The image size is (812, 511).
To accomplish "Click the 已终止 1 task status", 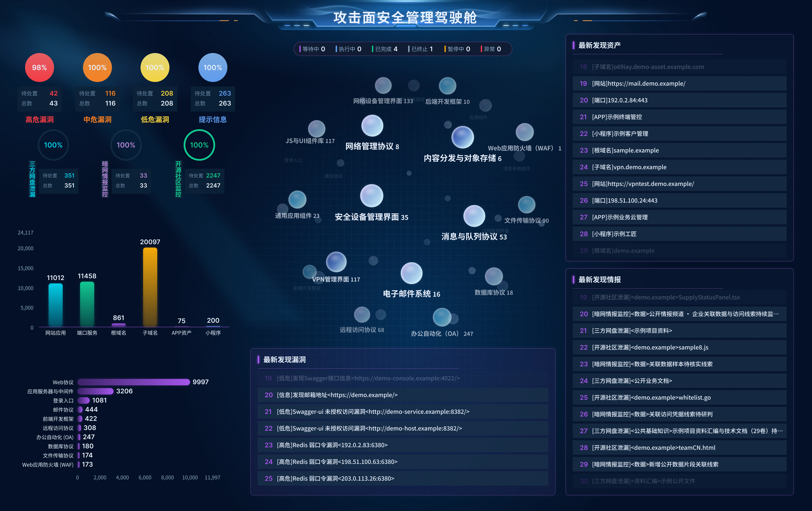I will [x=420, y=49].
